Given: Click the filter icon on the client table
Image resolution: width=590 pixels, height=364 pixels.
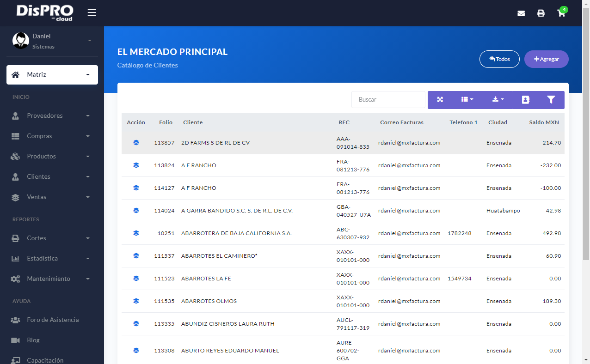Looking at the screenshot, I should (x=551, y=99).
